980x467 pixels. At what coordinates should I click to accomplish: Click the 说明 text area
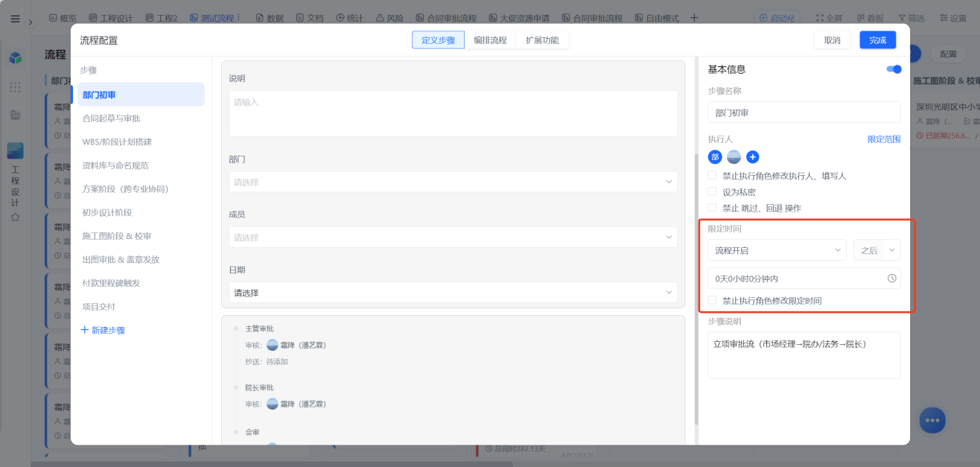click(453, 113)
